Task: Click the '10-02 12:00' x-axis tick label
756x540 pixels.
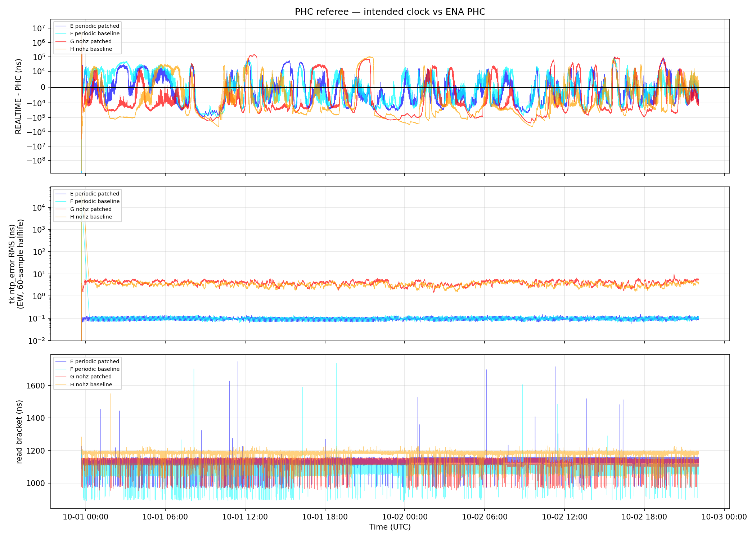Action: pos(564,517)
